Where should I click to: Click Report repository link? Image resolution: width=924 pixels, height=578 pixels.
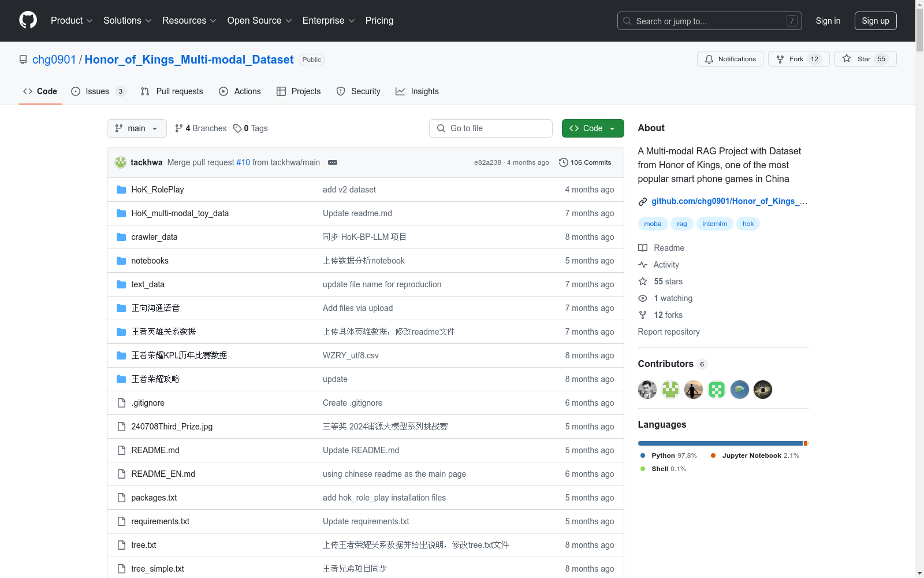coord(669,332)
